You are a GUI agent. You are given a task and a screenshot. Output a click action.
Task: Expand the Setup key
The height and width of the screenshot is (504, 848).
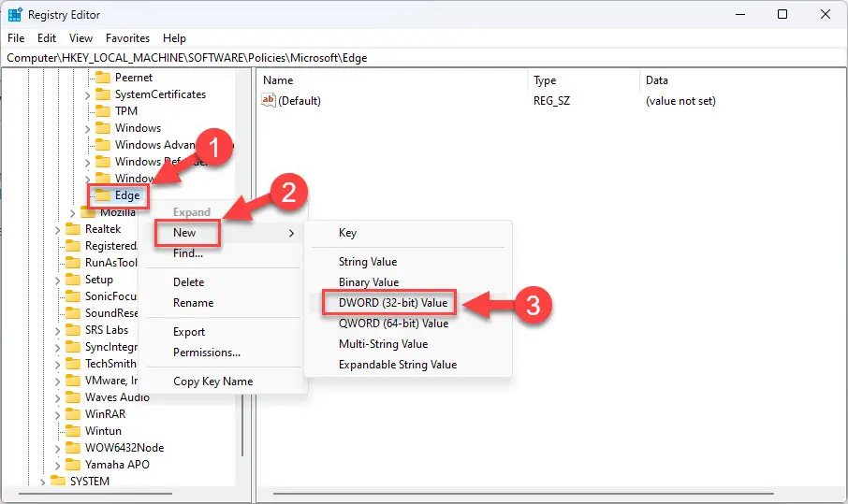(x=57, y=281)
